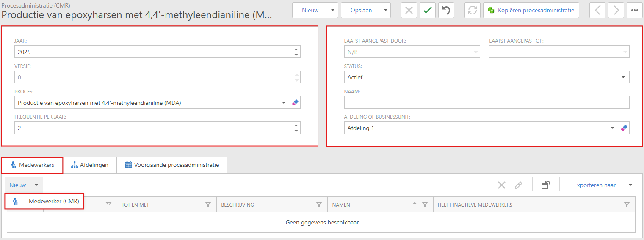Open filter on Heeft inactieve medewerkers column
The width and height of the screenshot is (644, 240).
pyautogui.click(x=627, y=205)
